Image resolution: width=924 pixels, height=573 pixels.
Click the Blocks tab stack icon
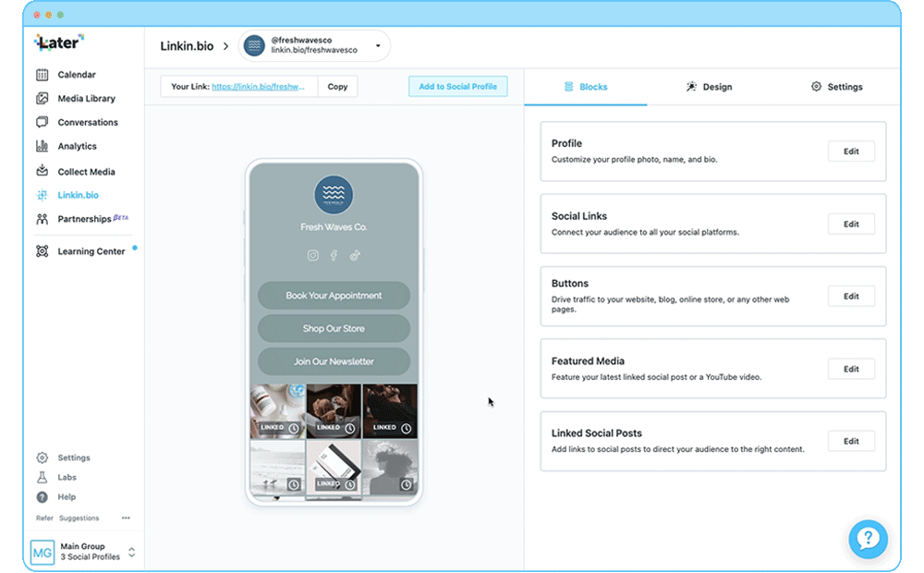(568, 87)
